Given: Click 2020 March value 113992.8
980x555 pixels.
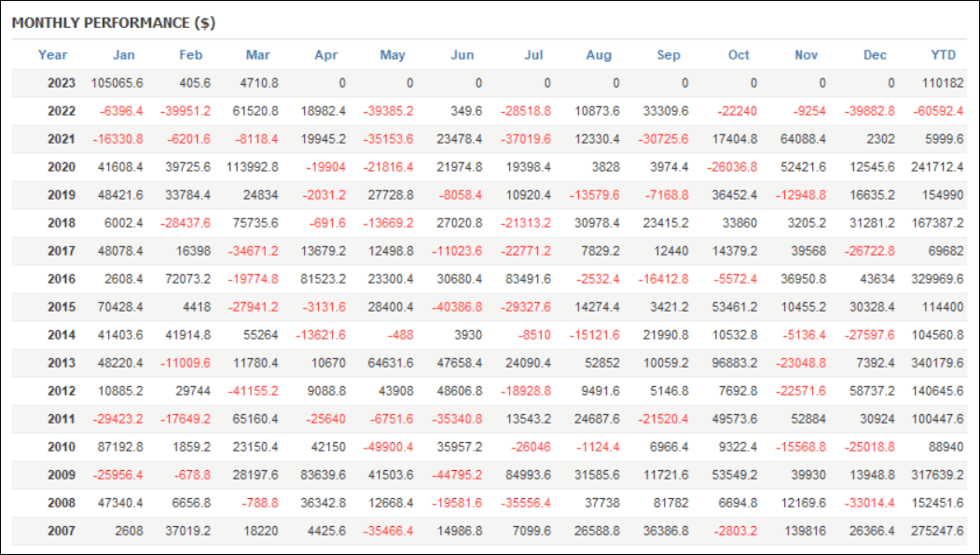Looking at the screenshot, I should coord(253,167).
